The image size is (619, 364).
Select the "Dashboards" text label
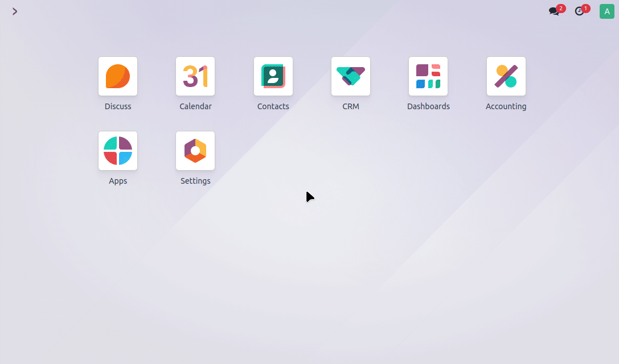(428, 106)
